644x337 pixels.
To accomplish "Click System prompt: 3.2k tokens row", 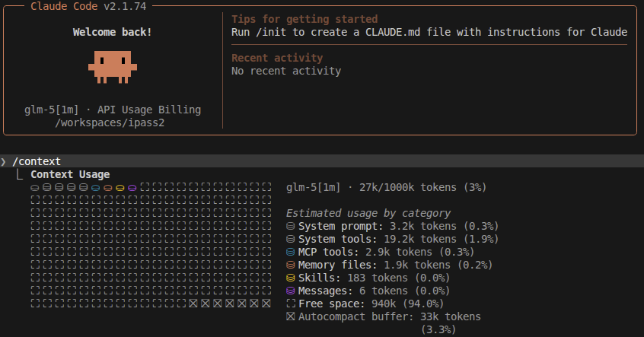I will click(392, 226).
